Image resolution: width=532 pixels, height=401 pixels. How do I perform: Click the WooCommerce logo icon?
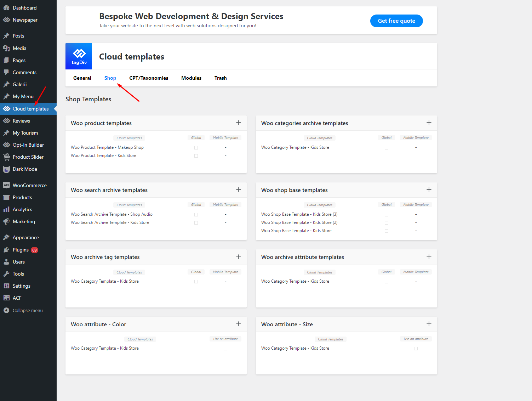[6, 185]
